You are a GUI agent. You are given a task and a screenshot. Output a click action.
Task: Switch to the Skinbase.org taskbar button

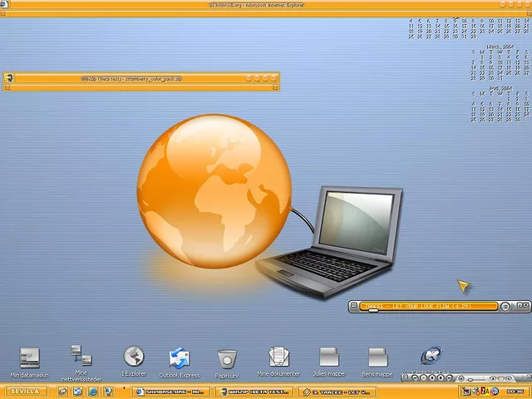(171, 392)
